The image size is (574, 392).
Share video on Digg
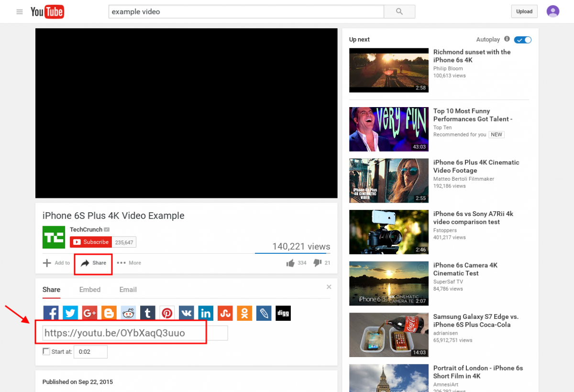click(283, 313)
